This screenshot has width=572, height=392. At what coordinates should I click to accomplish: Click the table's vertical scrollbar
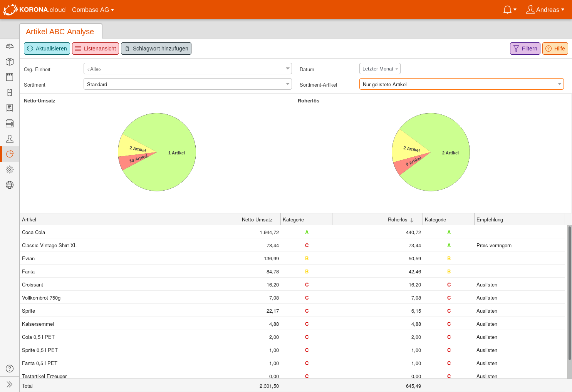tap(569, 293)
